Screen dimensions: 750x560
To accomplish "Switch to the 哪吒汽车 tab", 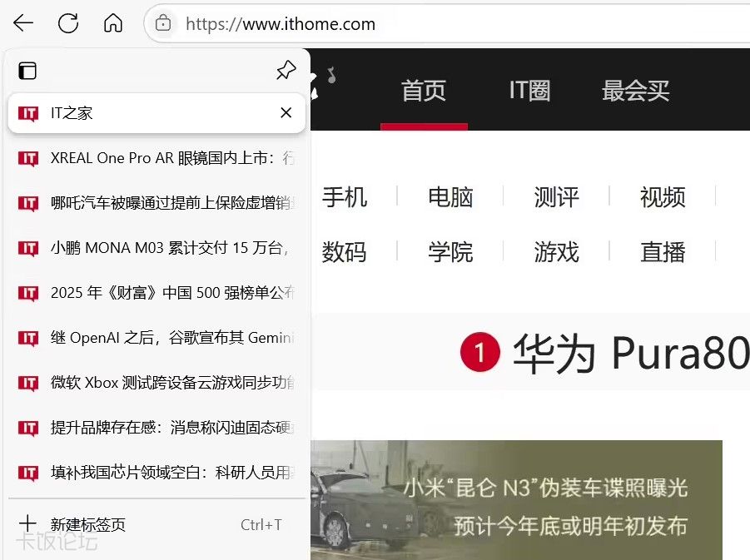I will (x=156, y=203).
